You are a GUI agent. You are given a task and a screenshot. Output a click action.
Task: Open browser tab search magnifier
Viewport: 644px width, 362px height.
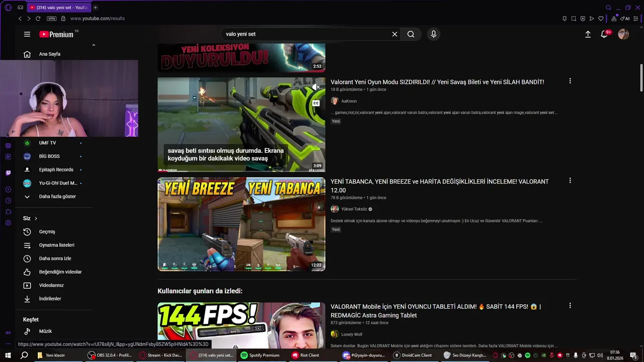pos(608,8)
